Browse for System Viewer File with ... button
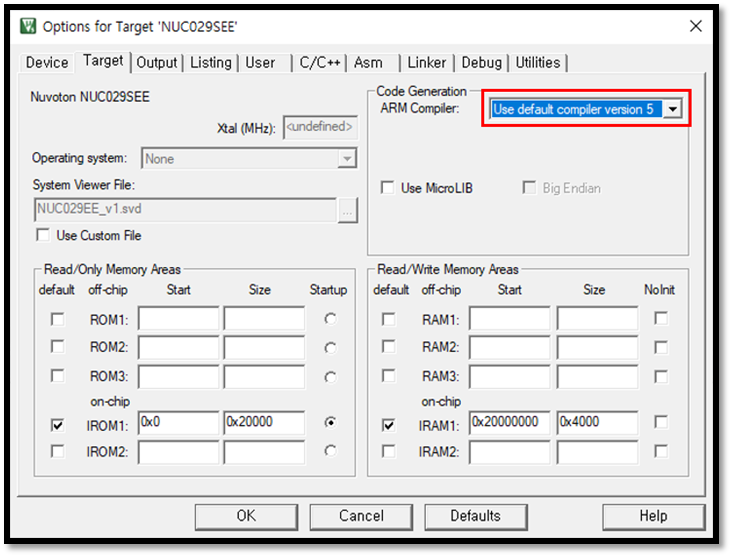732x557 pixels. (x=347, y=211)
